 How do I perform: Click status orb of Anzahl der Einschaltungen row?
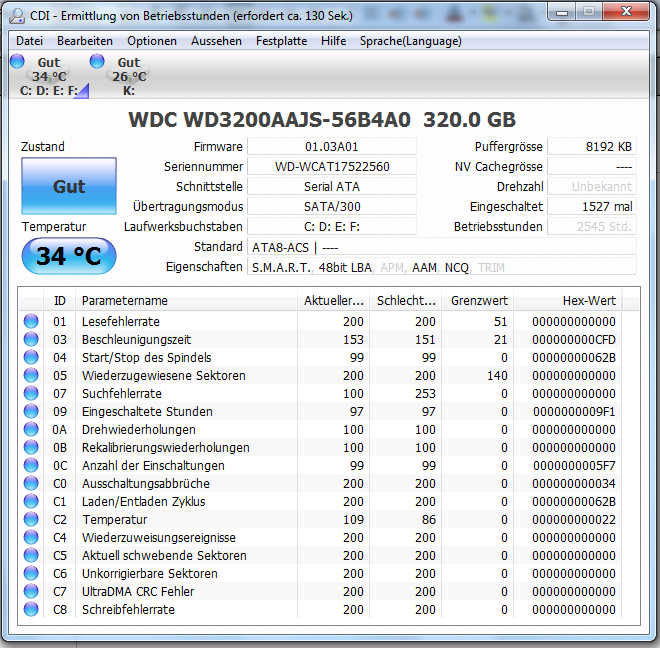31,465
